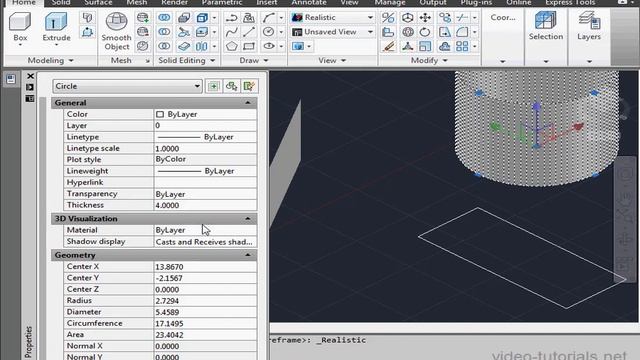
Task: Click the Thickness value 4.0000
Action: coord(167,205)
